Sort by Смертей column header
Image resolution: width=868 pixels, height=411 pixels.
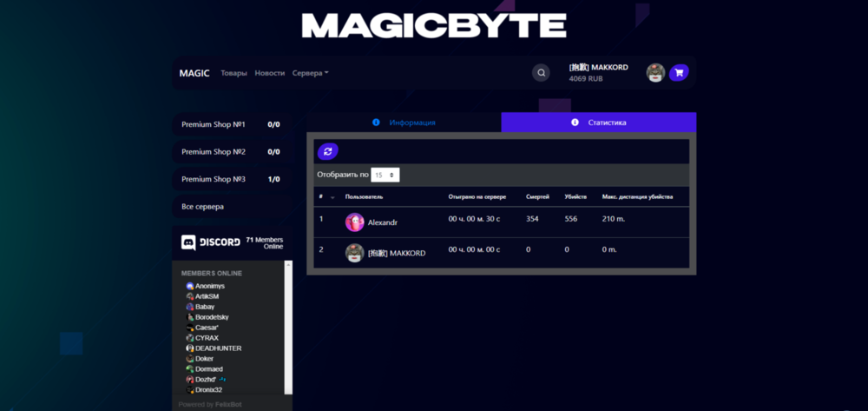tap(537, 197)
